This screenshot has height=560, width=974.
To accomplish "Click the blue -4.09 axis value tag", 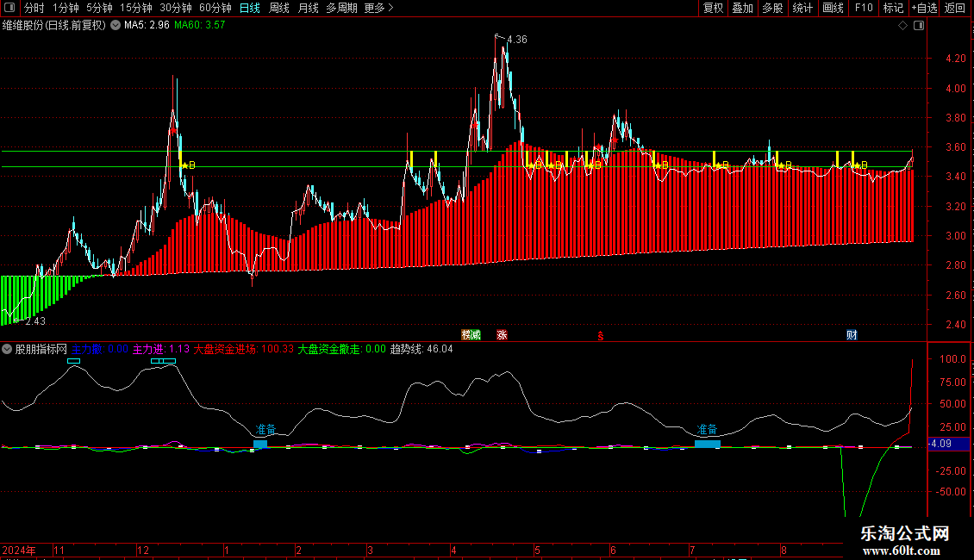I will click(948, 444).
